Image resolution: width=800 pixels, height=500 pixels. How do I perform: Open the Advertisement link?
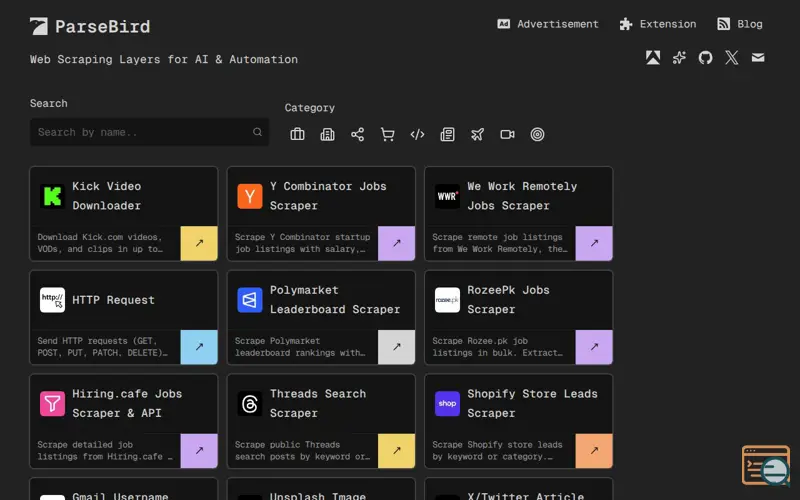point(547,24)
